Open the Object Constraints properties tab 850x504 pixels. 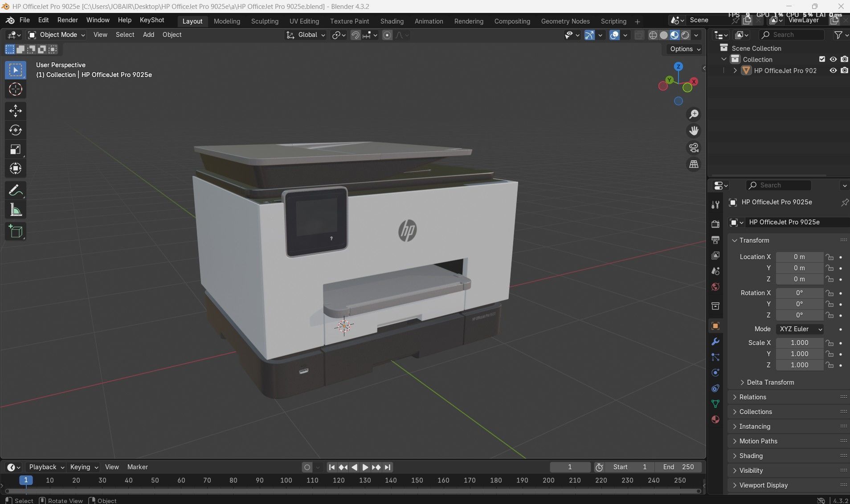(x=715, y=388)
